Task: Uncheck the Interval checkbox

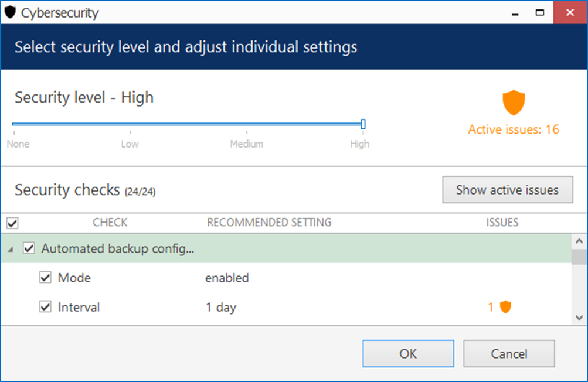Action: (45, 307)
